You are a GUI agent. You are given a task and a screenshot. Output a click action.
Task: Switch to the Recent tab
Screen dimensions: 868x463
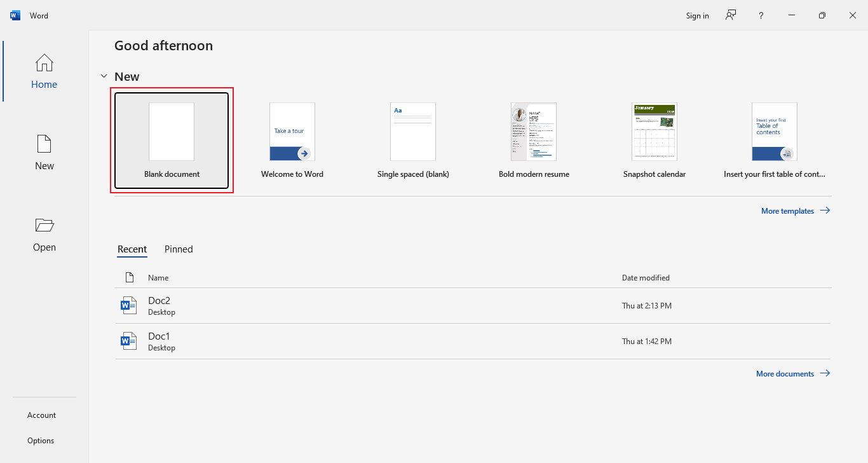point(132,249)
